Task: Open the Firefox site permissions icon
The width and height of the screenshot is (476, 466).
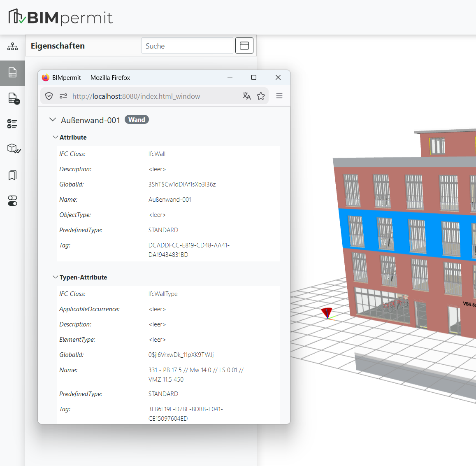Action: [x=63, y=96]
